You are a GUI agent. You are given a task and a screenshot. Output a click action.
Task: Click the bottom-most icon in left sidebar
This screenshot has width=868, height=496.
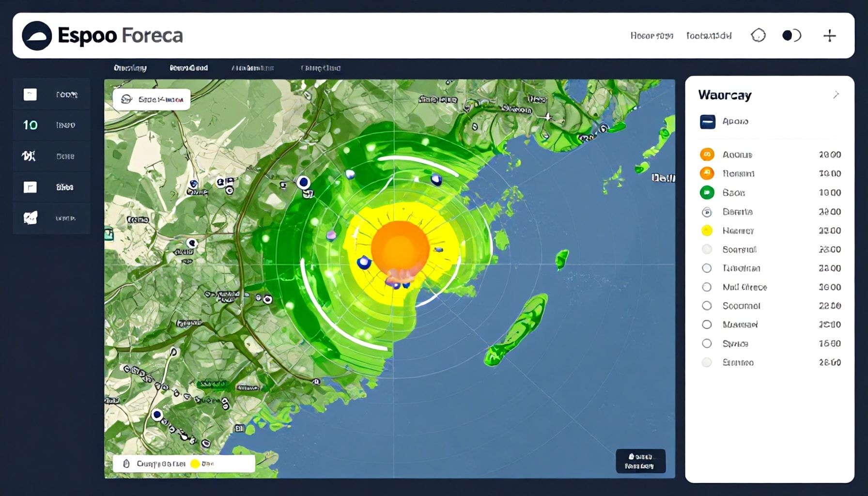point(30,218)
